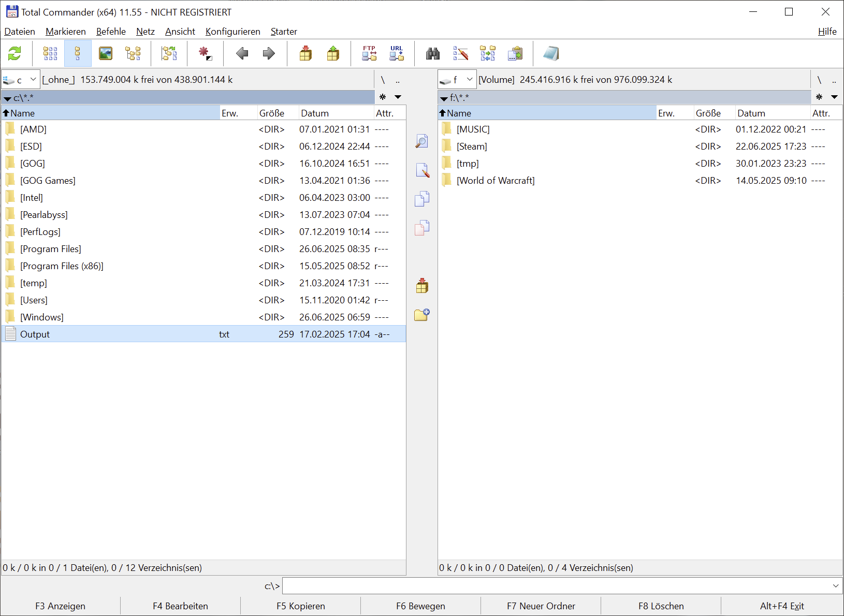Invert selection with the red asterisk icon
This screenshot has height=616, width=844.
tap(205, 53)
